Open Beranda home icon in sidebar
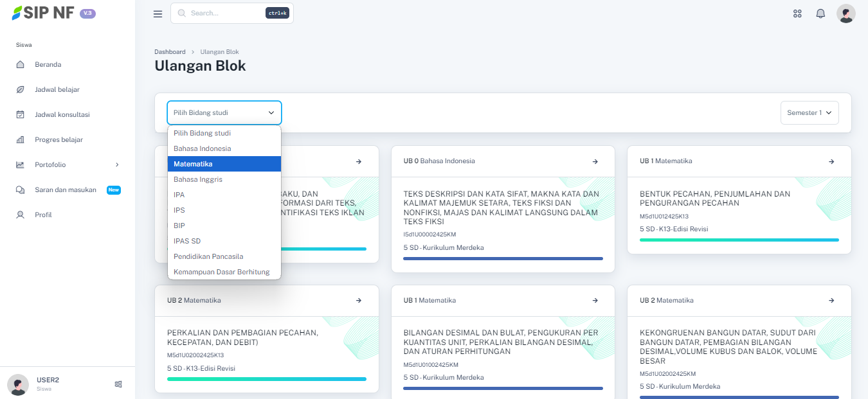The width and height of the screenshot is (868, 399). coord(21,64)
